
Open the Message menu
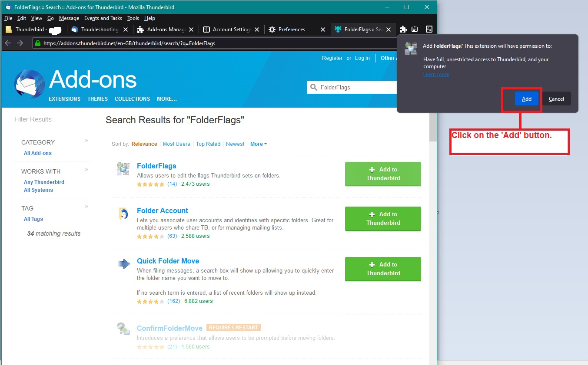pos(69,18)
